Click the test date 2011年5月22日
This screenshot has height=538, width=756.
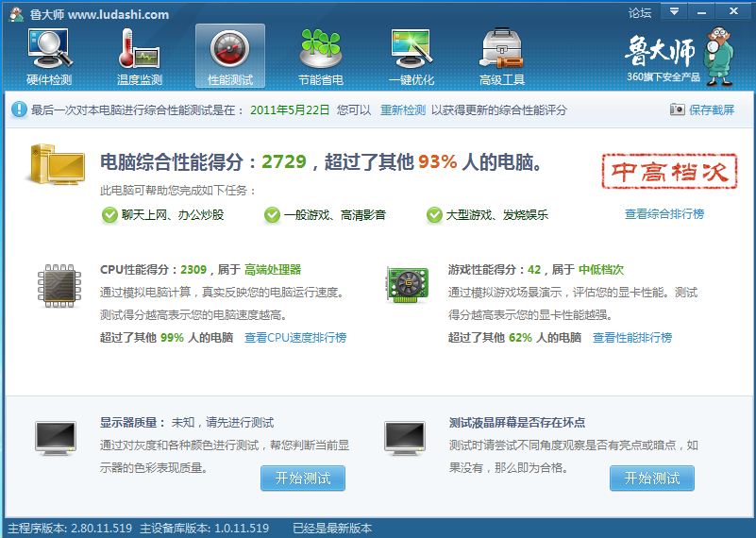290,109
